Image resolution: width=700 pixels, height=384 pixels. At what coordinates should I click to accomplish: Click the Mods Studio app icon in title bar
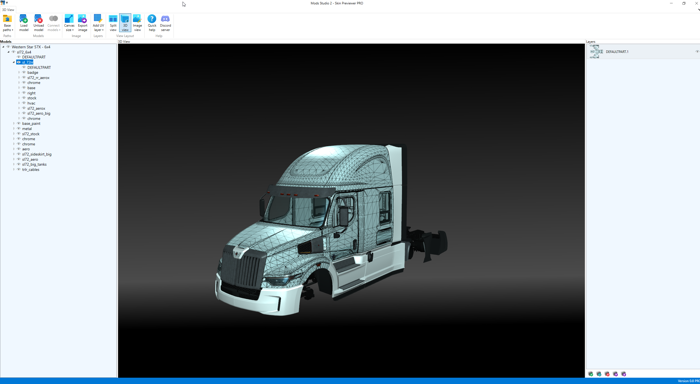point(3,3)
